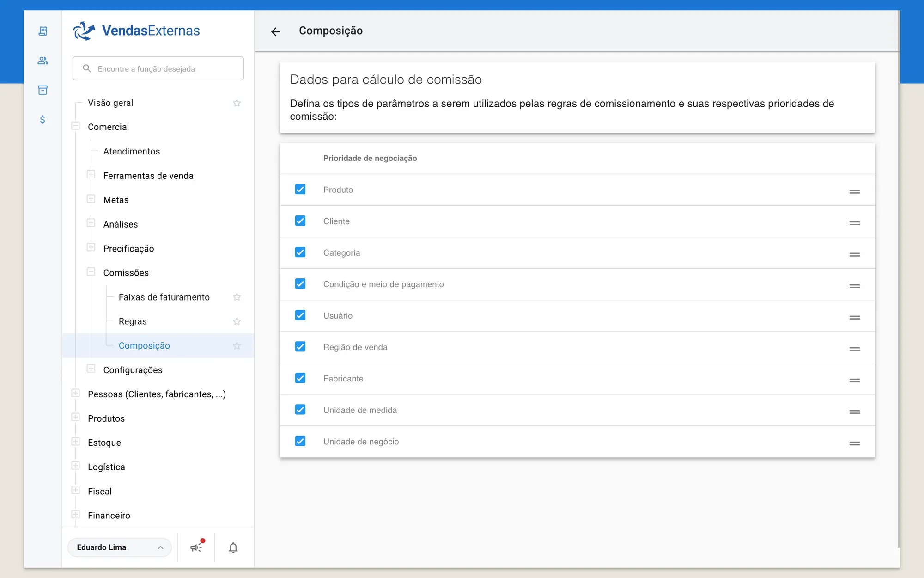Expand the Produtos node

point(76,417)
